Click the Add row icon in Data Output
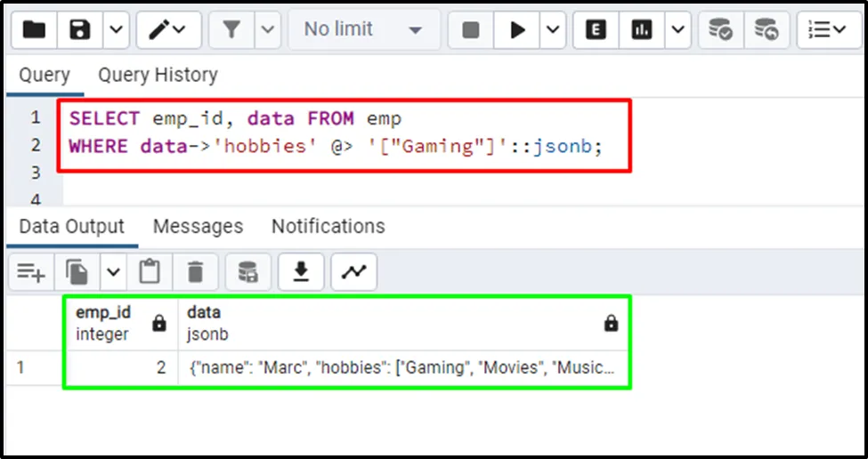The image size is (868, 459). pyautogui.click(x=31, y=271)
